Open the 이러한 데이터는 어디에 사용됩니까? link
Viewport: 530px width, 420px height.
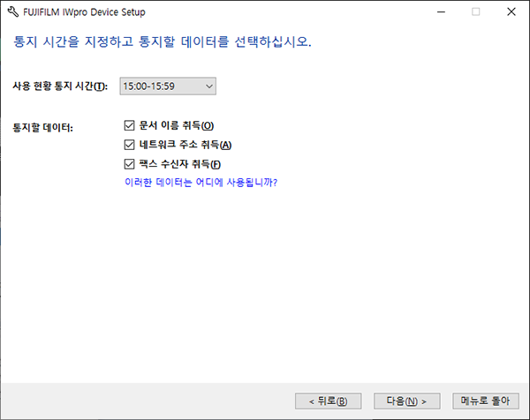(x=201, y=183)
